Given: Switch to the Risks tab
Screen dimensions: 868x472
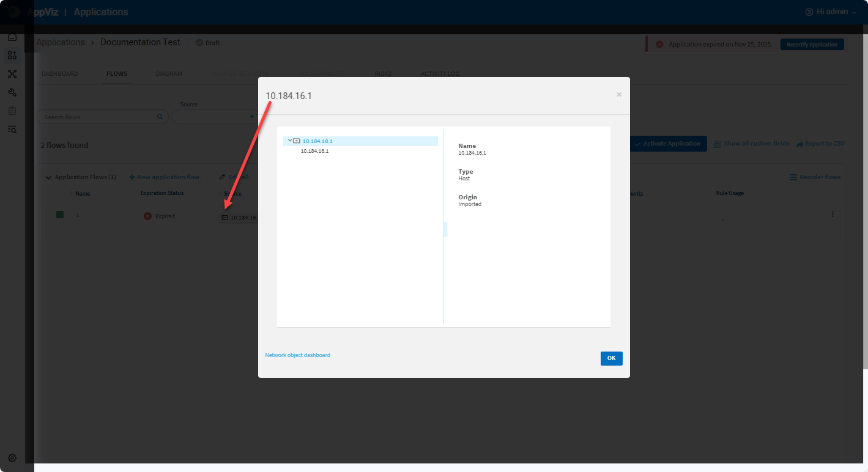Looking at the screenshot, I should point(383,74).
